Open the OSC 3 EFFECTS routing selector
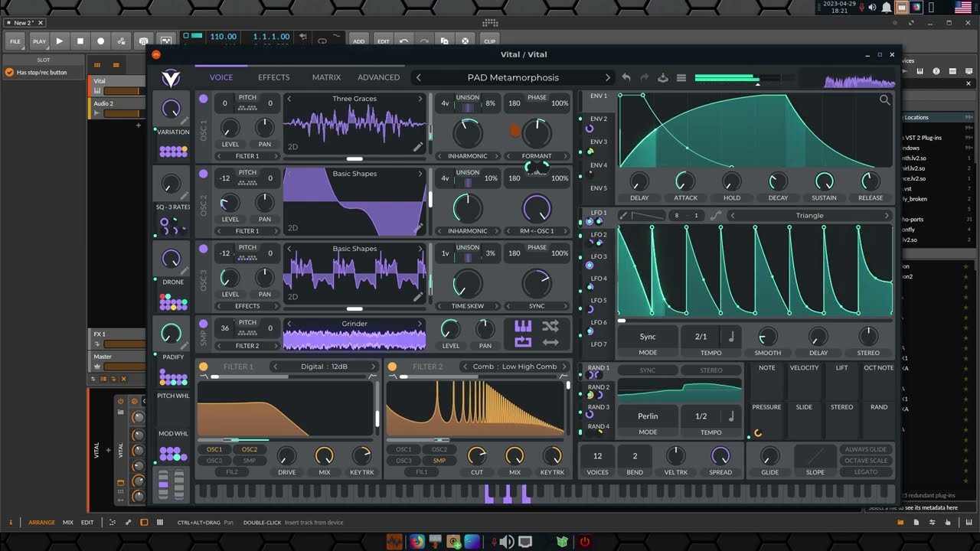The image size is (980, 551). point(247,306)
